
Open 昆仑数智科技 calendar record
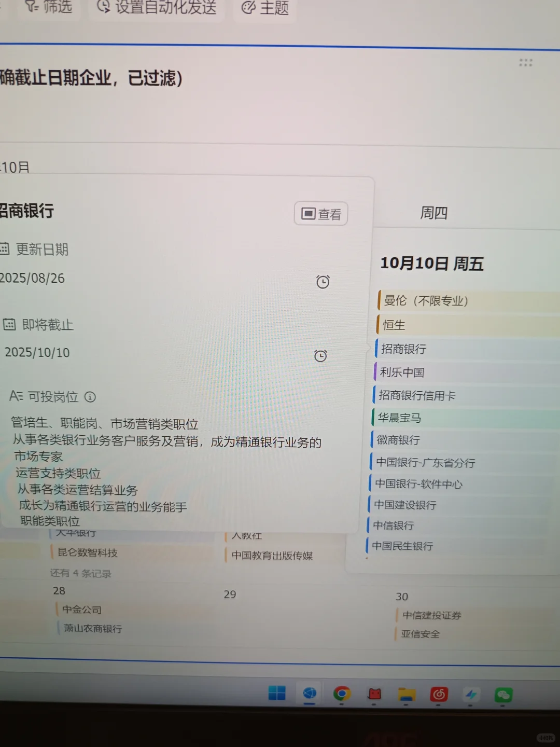click(131, 552)
